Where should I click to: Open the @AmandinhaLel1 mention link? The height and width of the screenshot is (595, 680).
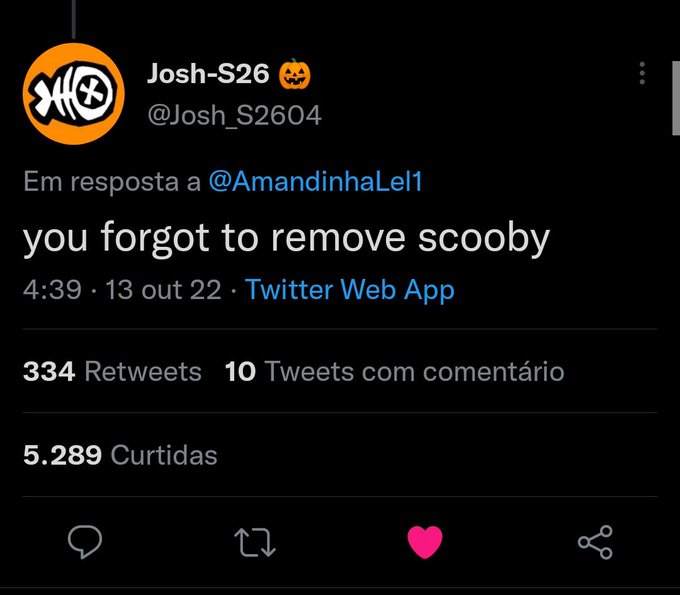tap(316, 181)
